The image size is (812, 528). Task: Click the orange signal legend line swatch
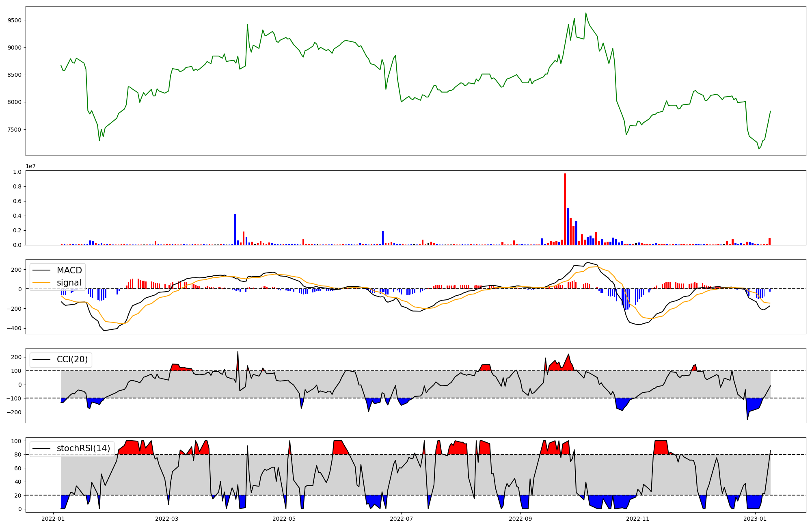click(42, 283)
